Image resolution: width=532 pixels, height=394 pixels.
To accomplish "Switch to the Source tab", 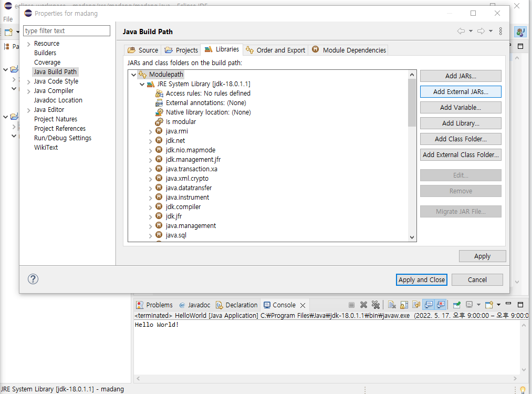I will tap(143, 50).
